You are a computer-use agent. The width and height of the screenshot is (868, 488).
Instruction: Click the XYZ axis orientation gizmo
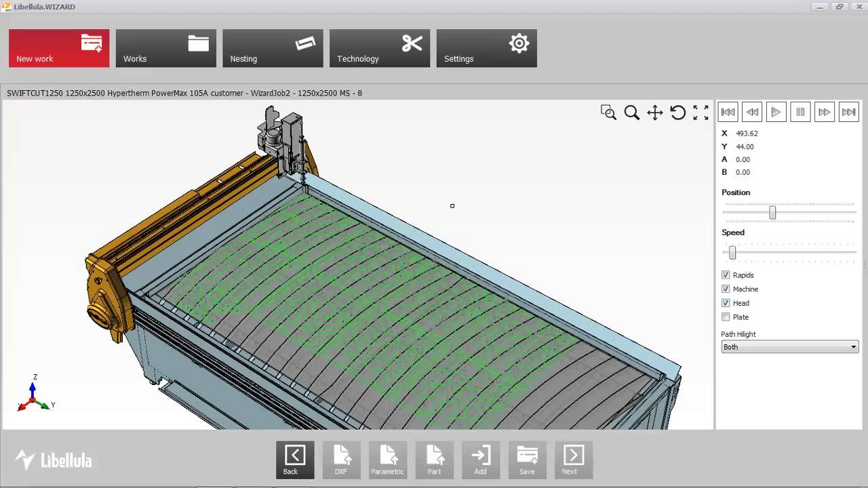tap(35, 393)
